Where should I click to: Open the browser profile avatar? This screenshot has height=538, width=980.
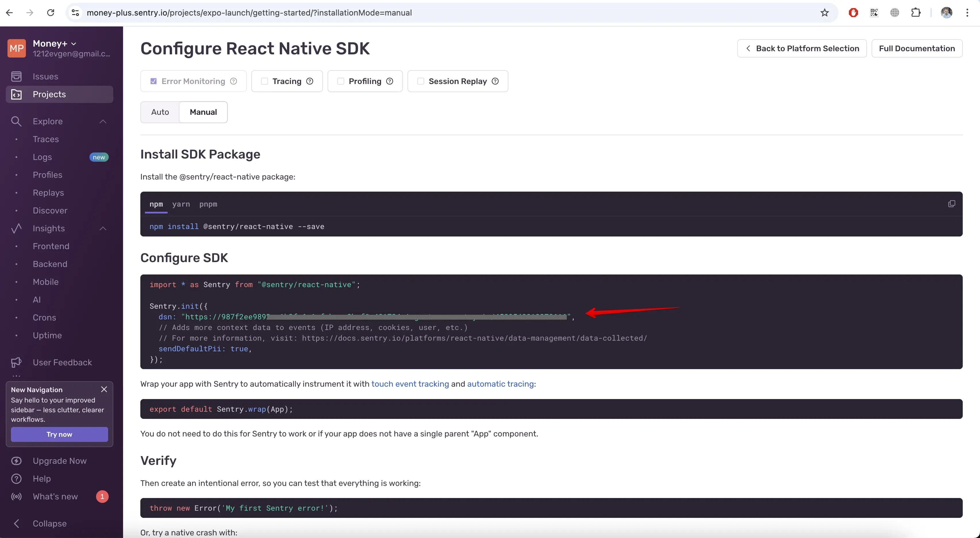(x=947, y=13)
